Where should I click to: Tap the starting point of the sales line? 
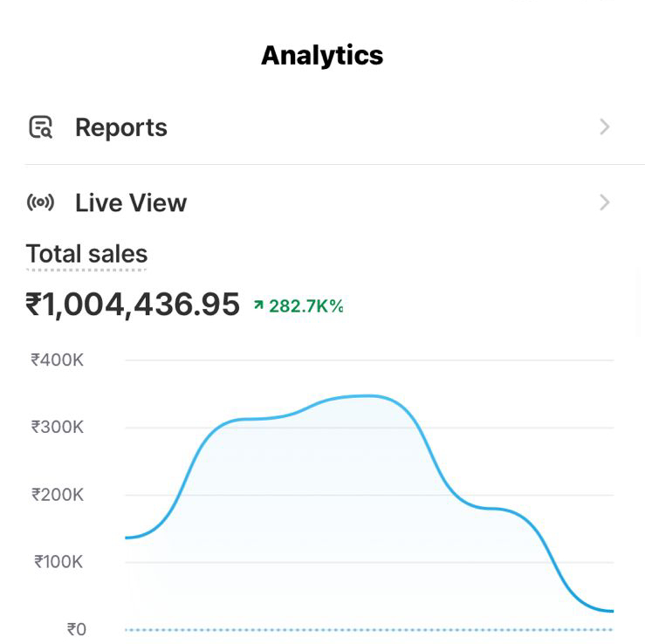click(x=127, y=538)
